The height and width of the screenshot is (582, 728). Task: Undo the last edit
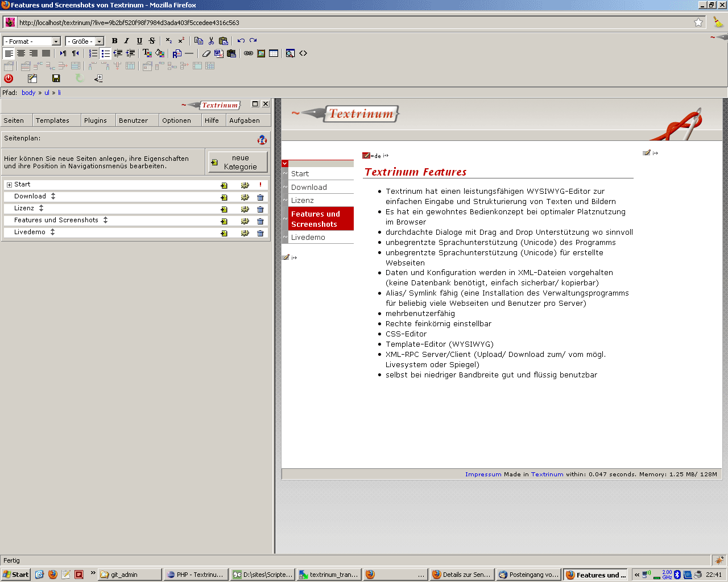pos(241,41)
